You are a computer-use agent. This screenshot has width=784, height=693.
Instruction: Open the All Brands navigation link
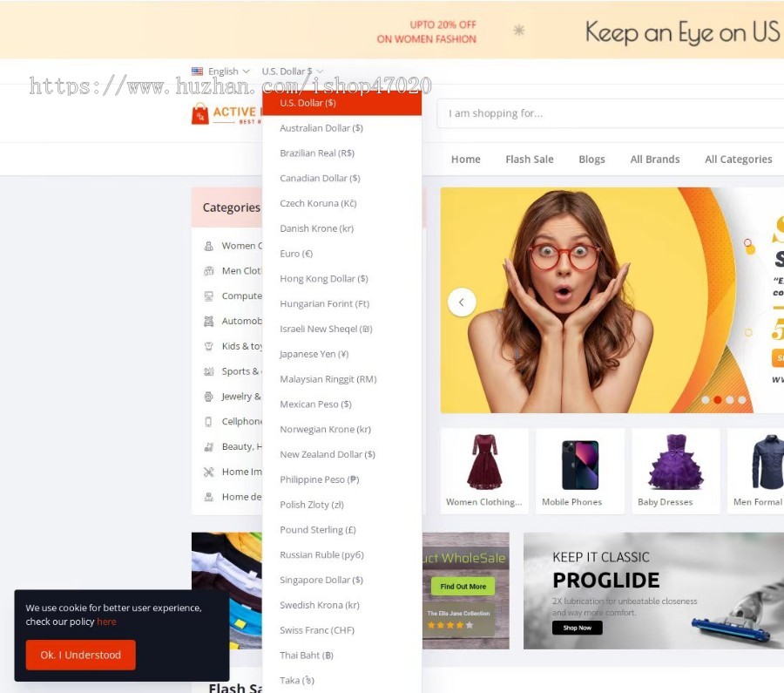click(x=654, y=160)
